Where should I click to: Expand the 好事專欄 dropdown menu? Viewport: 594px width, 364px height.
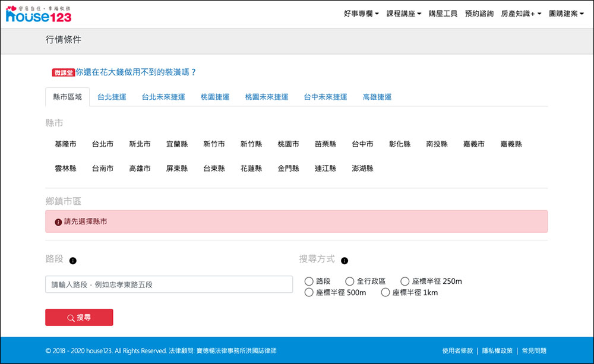pyautogui.click(x=361, y=14)
